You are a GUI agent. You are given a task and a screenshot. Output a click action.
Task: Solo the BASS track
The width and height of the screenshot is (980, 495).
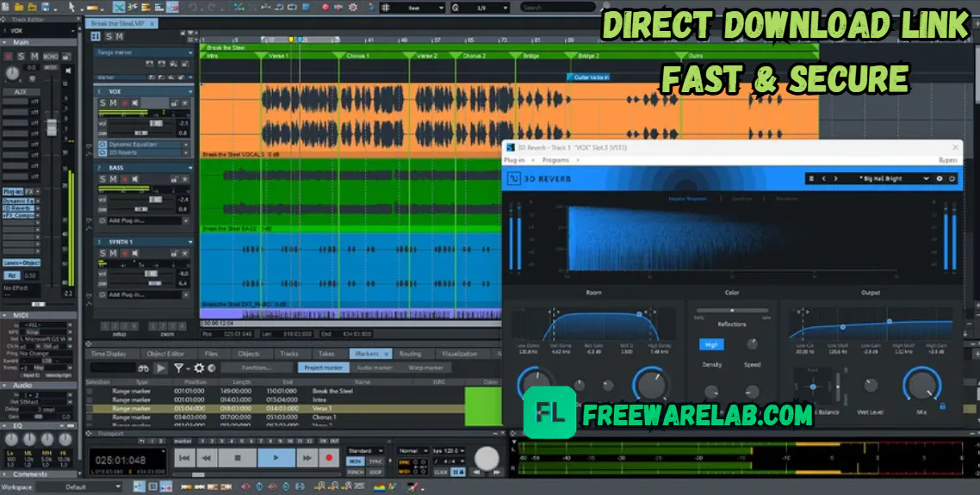tap(103, 179)
